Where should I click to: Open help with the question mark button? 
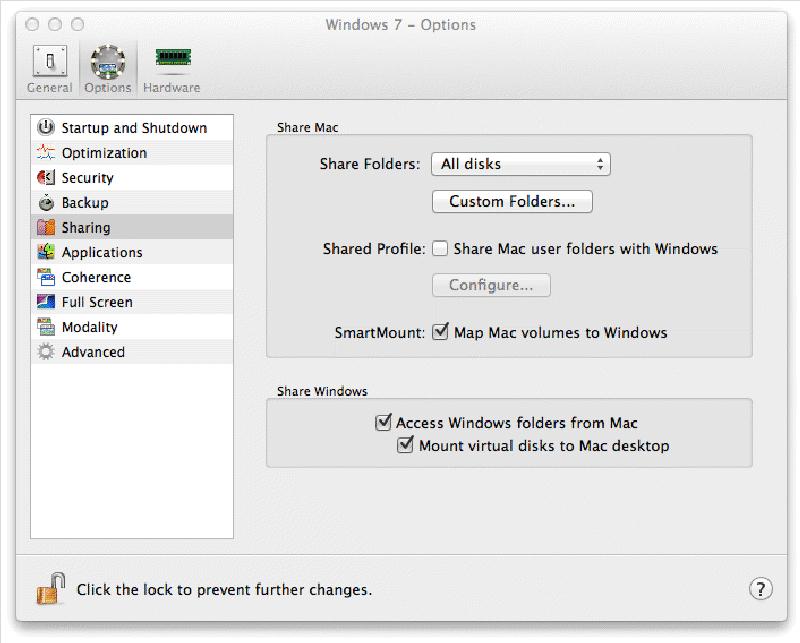760,589
